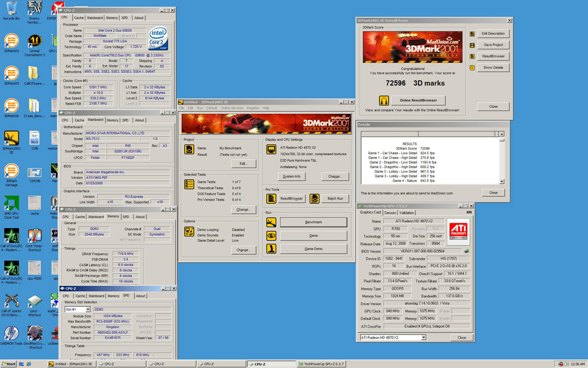Click the Pro Tools ResultBrowser magnifier icon
This screenshot has height=368, width=588.
(271, 198)
